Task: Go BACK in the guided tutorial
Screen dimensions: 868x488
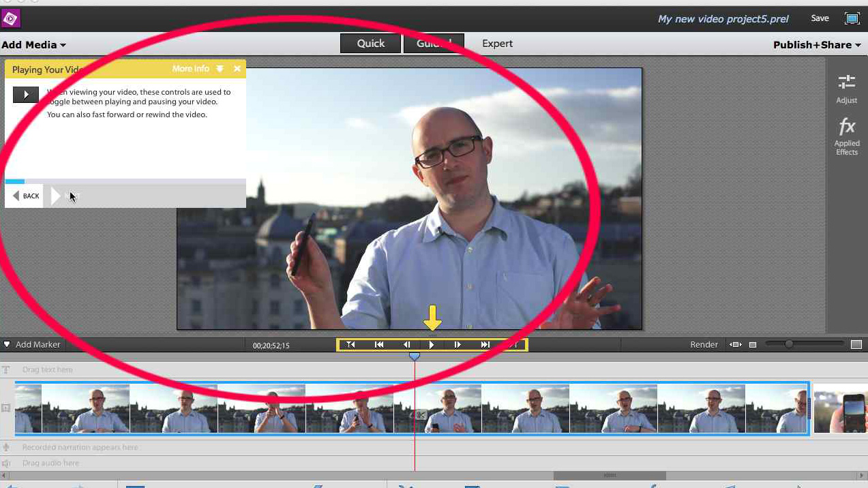Action: (26, 196)
